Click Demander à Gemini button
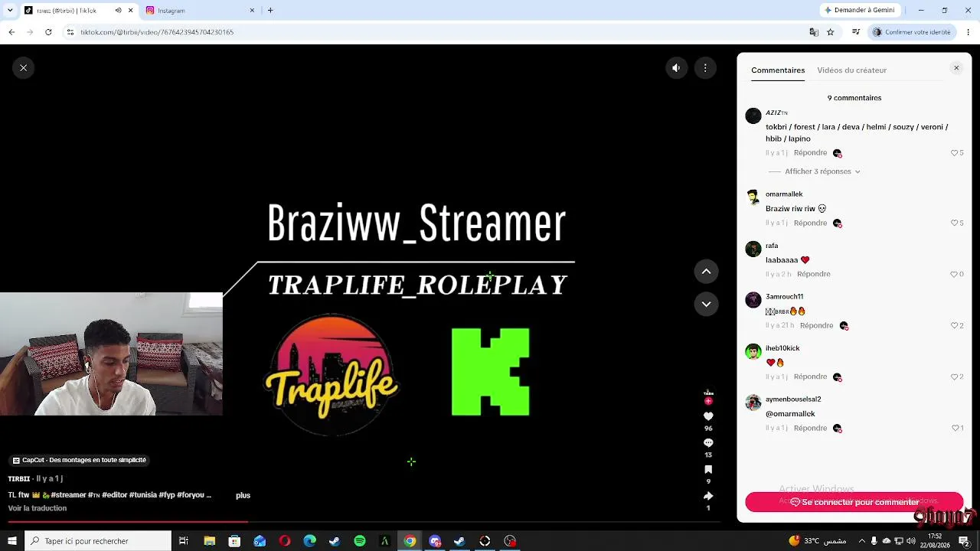Screen dimensions: 980x551 click(859, 11)
